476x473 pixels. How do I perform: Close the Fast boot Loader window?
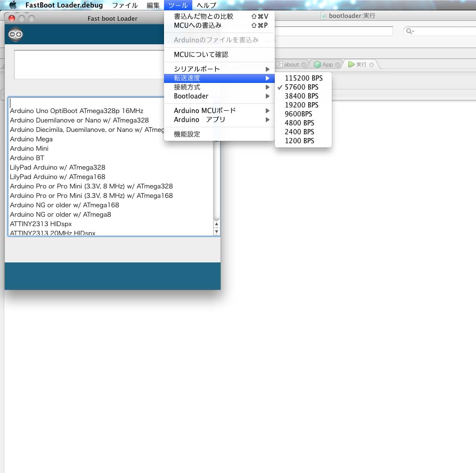pyautogui.click(x=12, y=18)
